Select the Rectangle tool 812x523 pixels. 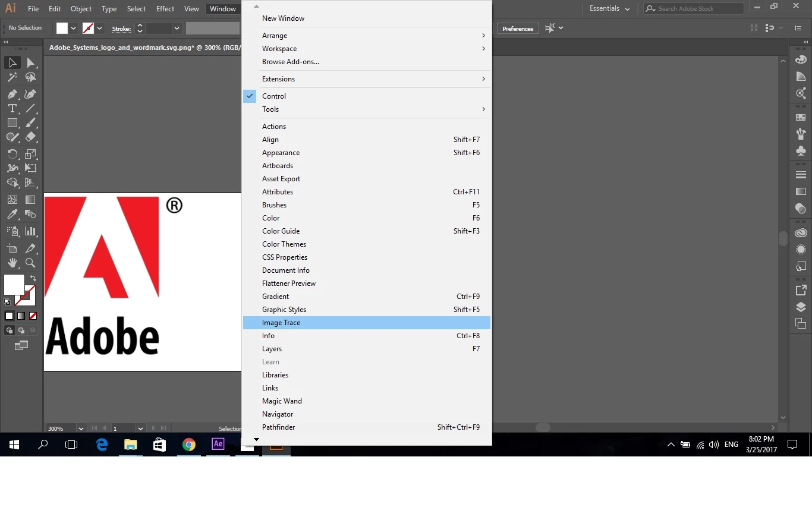pos(12,122)
